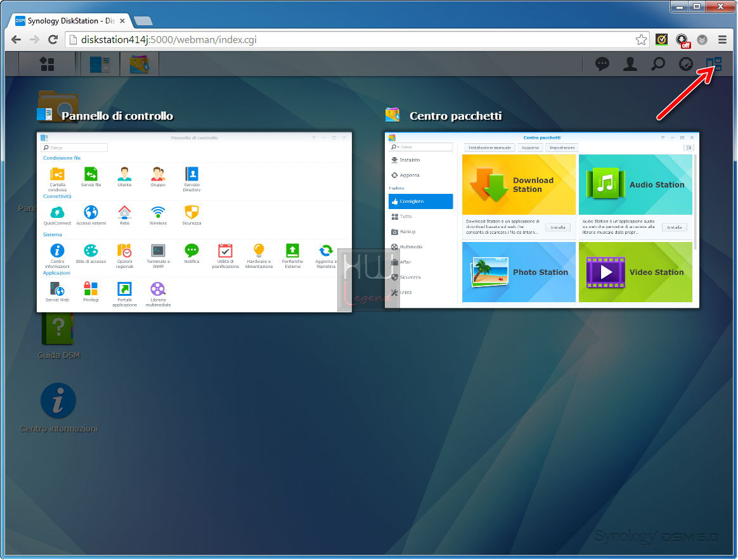
Task: Click the browser address bar
Action: pos(356,40)
